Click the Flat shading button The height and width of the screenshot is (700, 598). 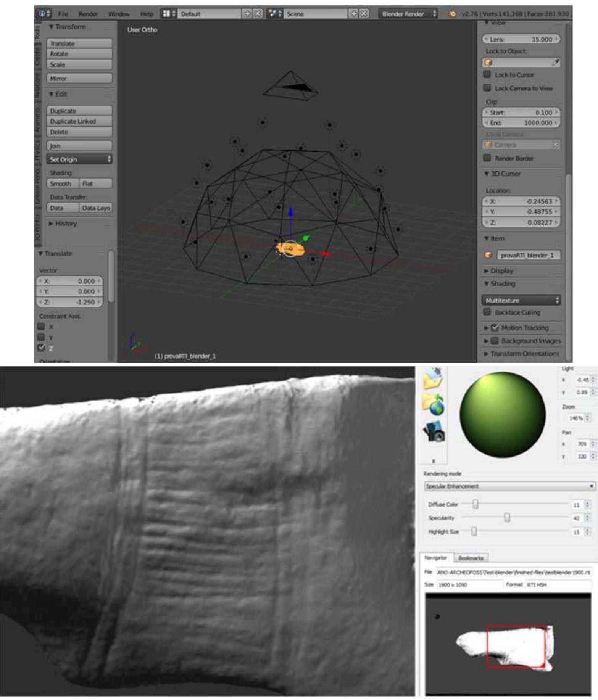(x=96, y=183)
